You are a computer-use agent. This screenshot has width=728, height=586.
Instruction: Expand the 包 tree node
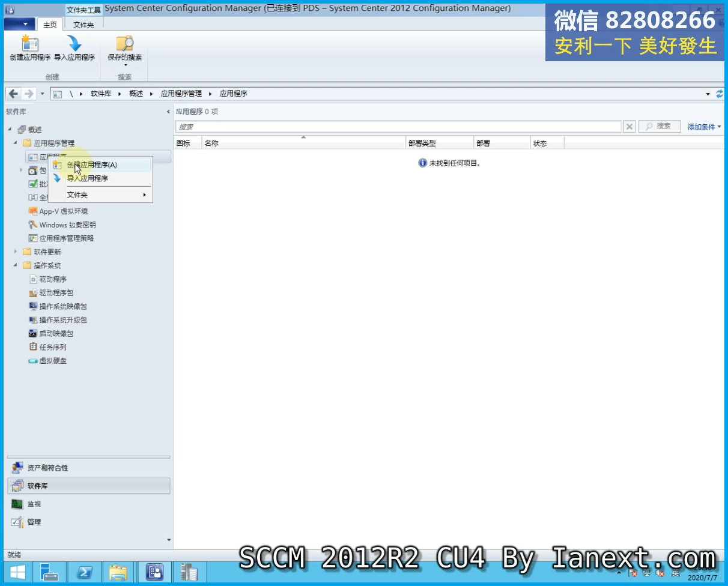pyautogui.click(x=21, y=171)
